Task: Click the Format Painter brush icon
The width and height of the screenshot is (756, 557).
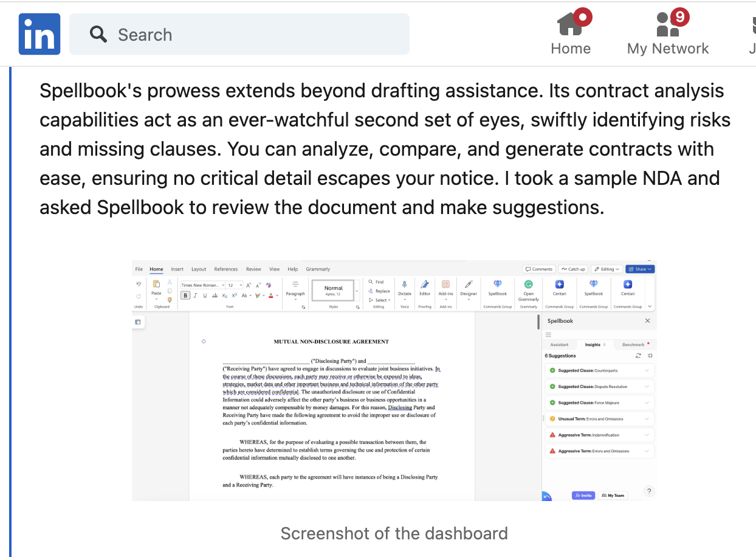Action: [170, 300]
